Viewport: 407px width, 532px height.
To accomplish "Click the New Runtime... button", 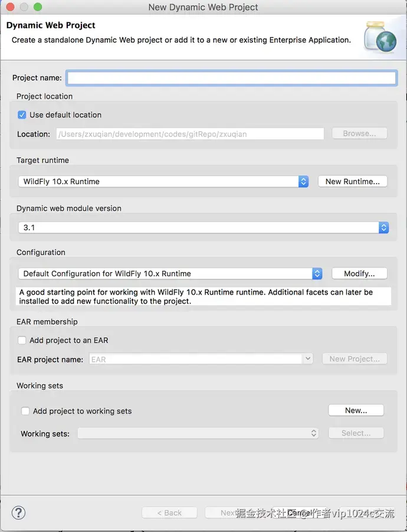I will click(x=352, y=181).
